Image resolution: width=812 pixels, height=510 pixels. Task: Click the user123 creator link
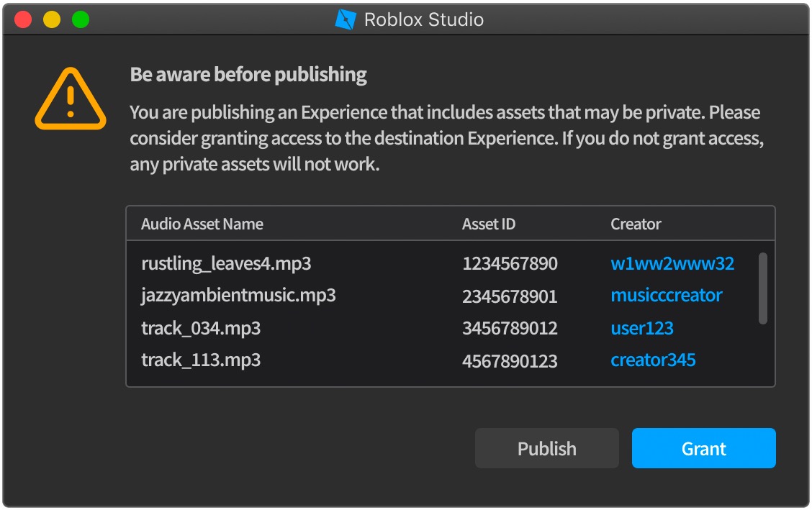[x=641, y=328]
